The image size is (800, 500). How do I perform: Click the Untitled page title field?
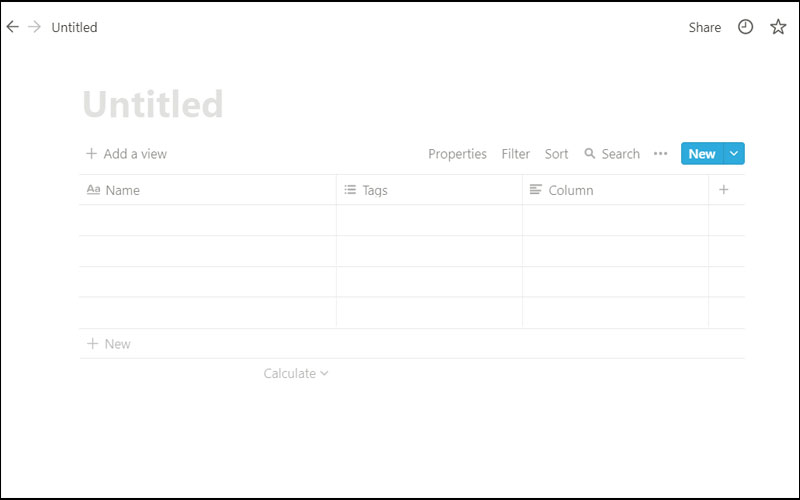pyautogui.click(x=153, y=105)
